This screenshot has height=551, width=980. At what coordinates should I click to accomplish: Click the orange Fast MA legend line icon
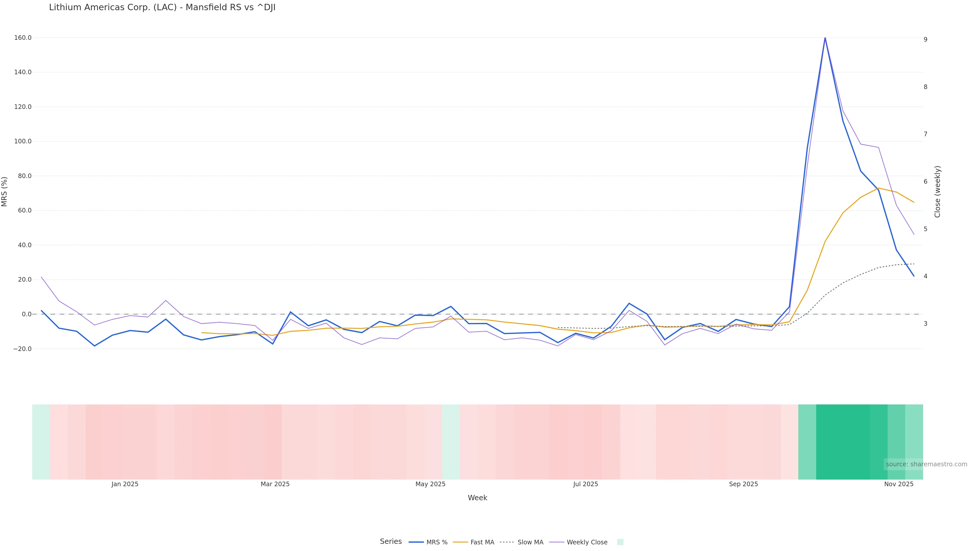point(460,542)
